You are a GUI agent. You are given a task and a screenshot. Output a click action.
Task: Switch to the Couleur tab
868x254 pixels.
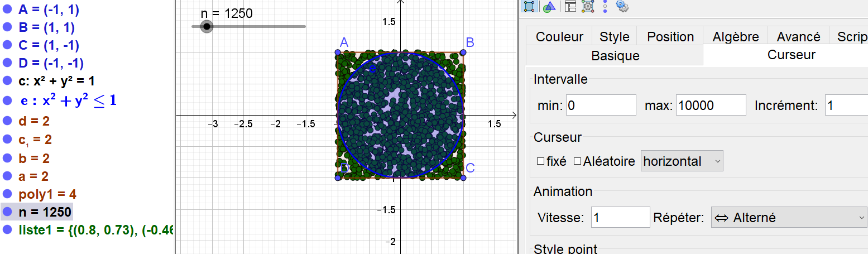pyautogui.click(x=559, y=37)
